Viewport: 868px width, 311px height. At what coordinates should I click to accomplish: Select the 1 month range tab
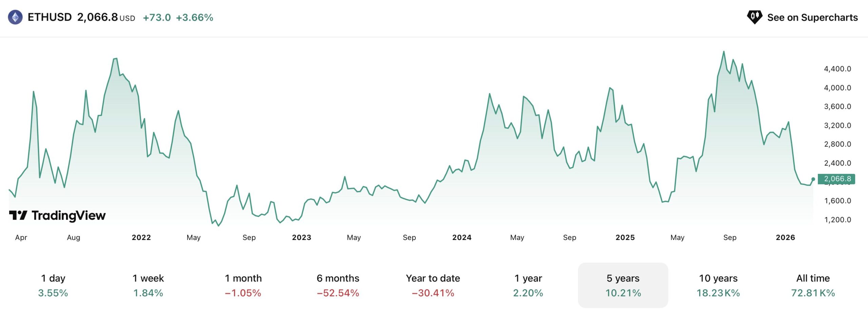243,285
